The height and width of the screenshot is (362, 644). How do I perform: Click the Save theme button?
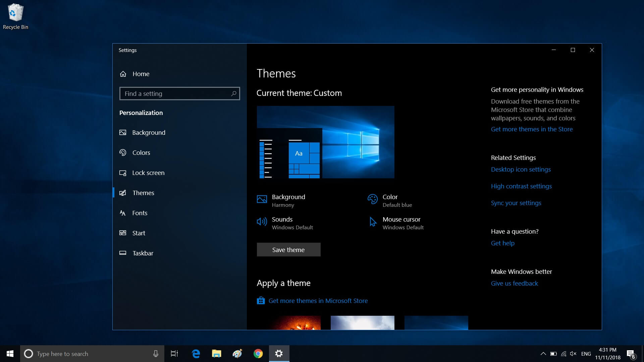point(288,250)
